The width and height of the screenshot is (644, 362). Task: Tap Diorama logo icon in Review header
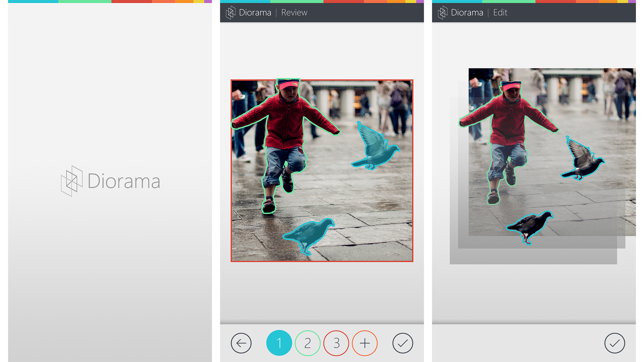231,13
